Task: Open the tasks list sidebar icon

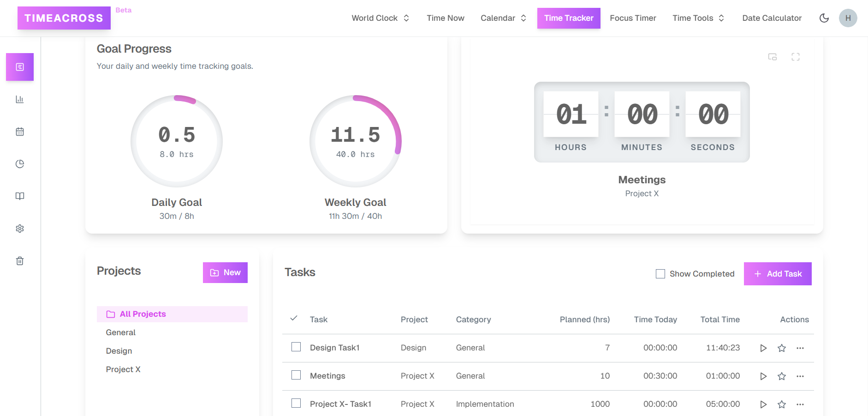Action: click(x=20, y=67)
